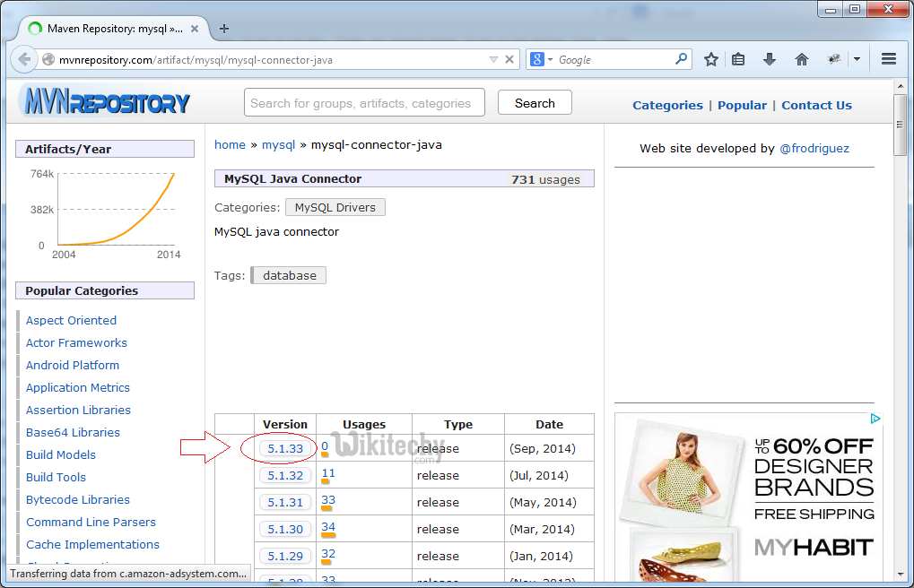Open the bookmarks list icon

[x=738, y=59]
